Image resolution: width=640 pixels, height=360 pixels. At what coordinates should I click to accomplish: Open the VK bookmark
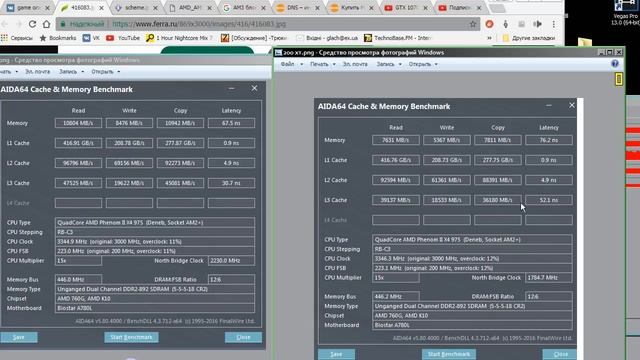(91, 38)
